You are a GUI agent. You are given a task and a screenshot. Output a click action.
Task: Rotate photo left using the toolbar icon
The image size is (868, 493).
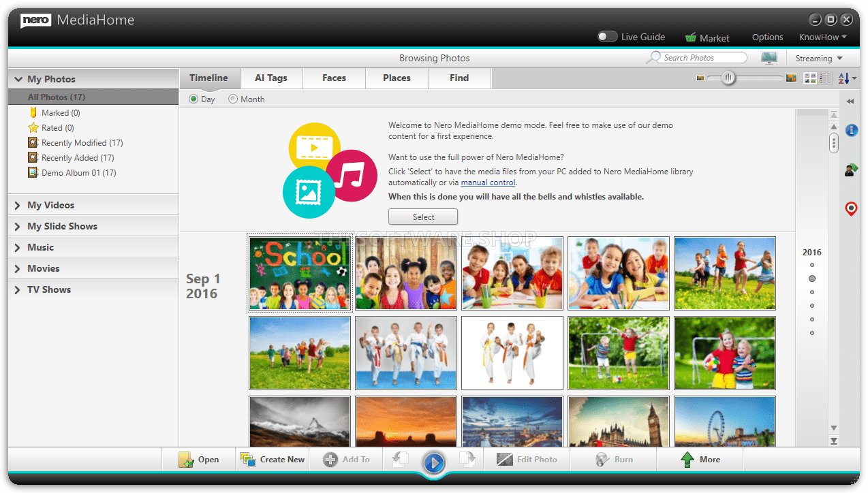[401, 460]
